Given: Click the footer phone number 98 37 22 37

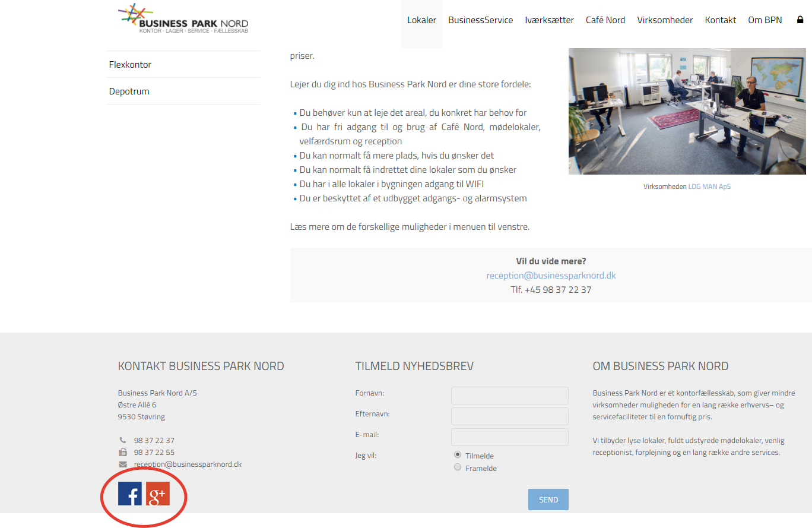Looking at the screenshot, I should [x=154, y=441].
